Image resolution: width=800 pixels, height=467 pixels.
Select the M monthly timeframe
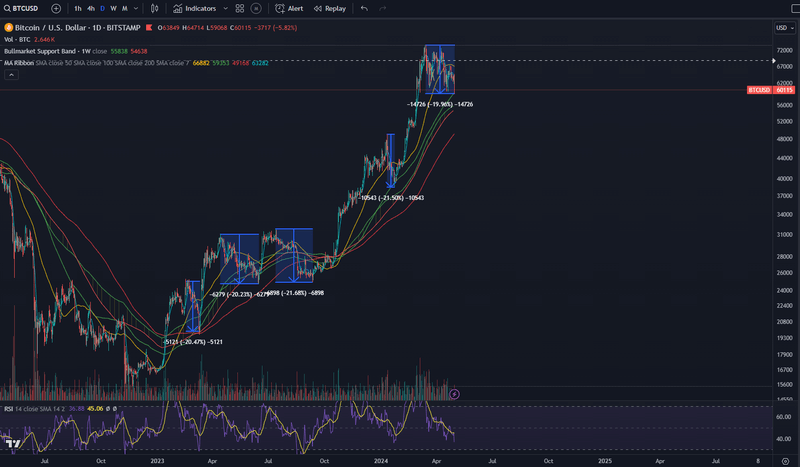tap(124, 8)
